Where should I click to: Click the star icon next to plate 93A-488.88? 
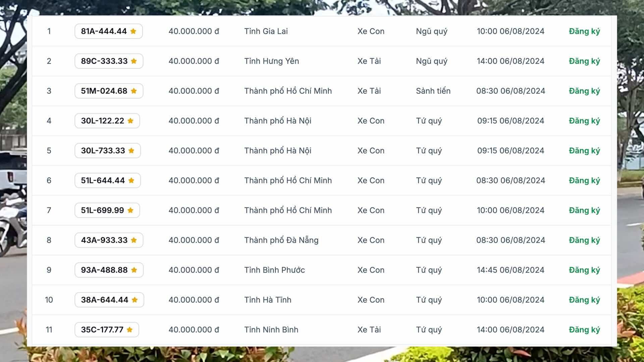(134, 270)
